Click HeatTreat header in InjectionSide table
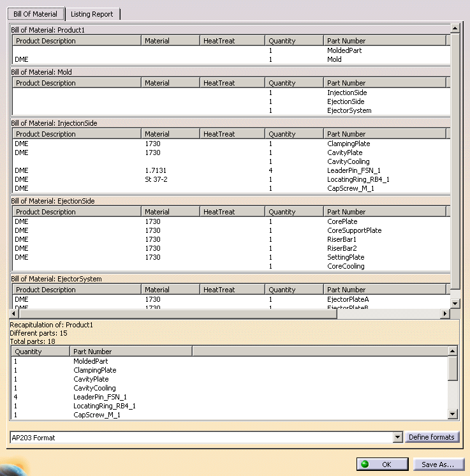This screenshot has width=470, height=476. (232, 134)
